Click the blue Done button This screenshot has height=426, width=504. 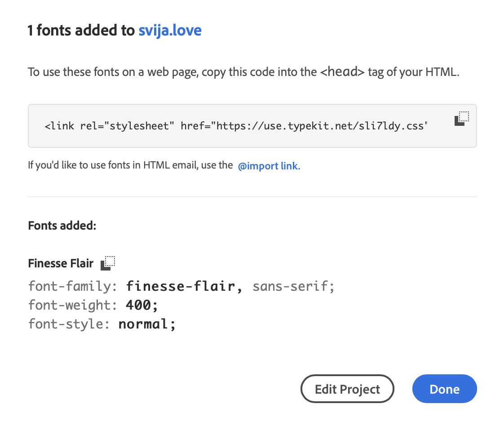coord(444,389)
